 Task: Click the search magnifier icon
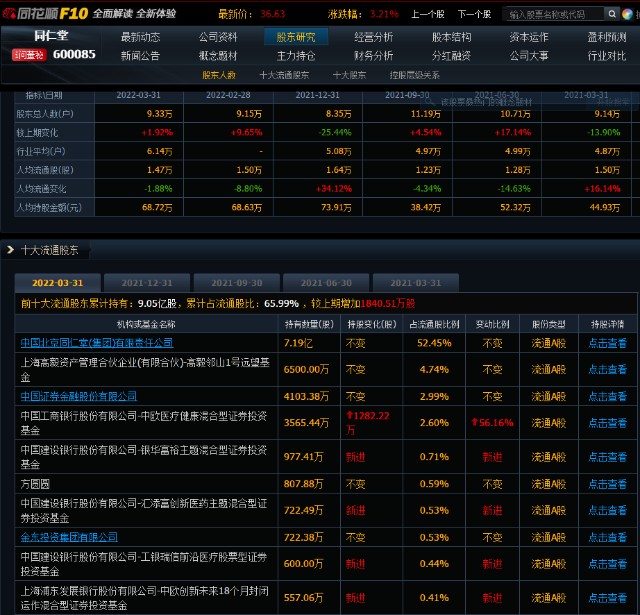point(611,14)
